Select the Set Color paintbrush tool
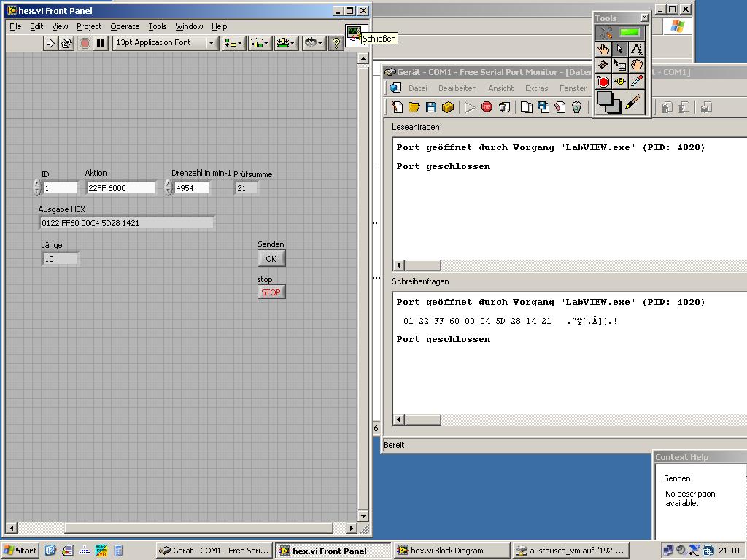 click(633, 101)
